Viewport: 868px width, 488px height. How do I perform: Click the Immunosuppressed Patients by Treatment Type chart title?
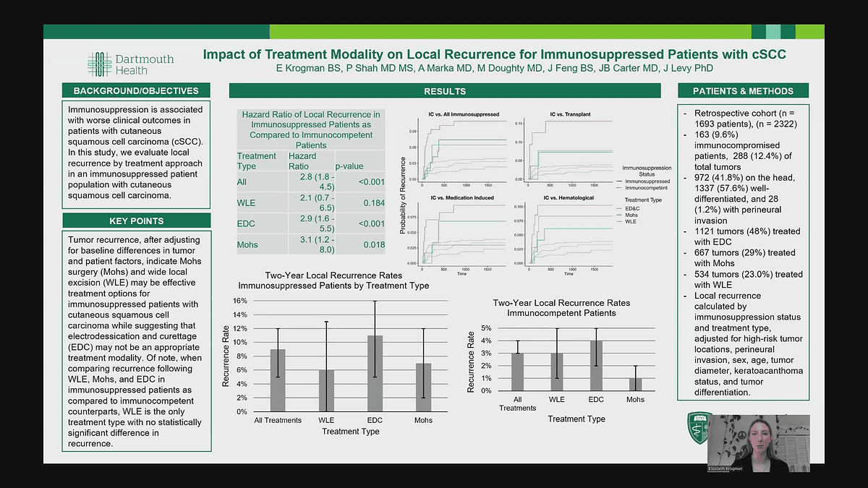pos(333,281)
